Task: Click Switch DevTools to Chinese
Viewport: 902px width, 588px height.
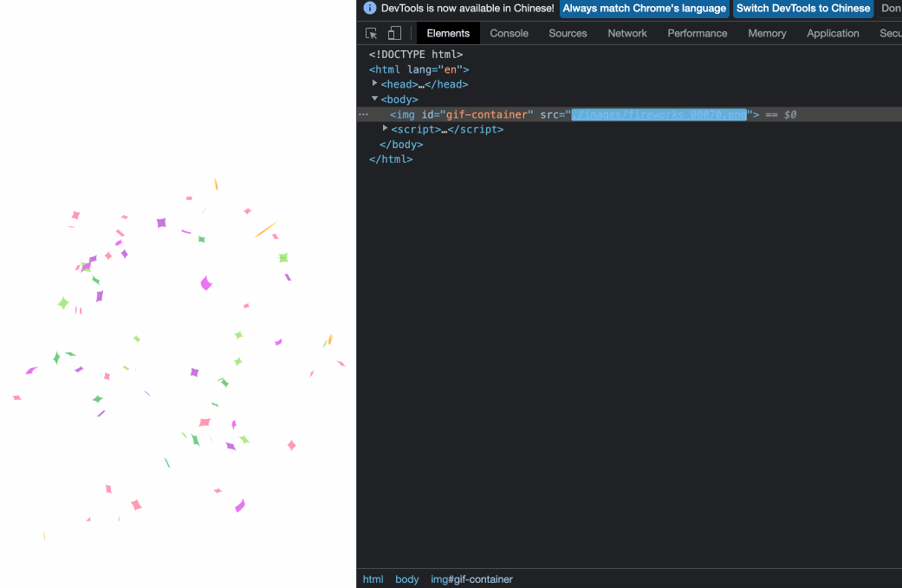Action: click(803, 8)
